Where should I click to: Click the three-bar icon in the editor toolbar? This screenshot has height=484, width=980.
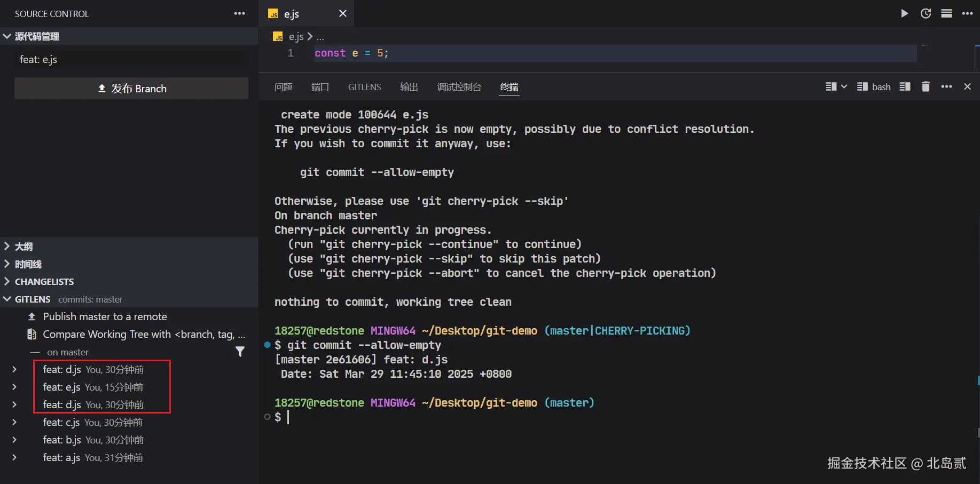point(946,13)
